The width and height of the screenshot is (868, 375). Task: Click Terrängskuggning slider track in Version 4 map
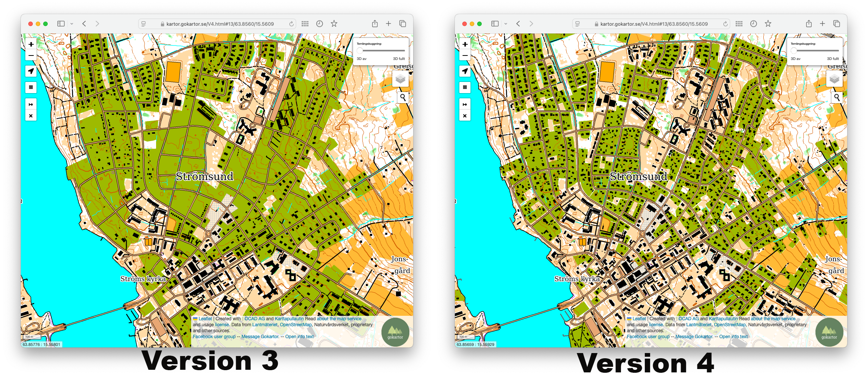pos(815,51)
